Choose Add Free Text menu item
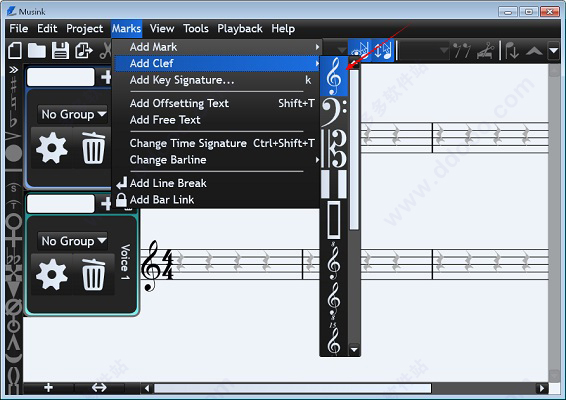 tap(218, 120)
